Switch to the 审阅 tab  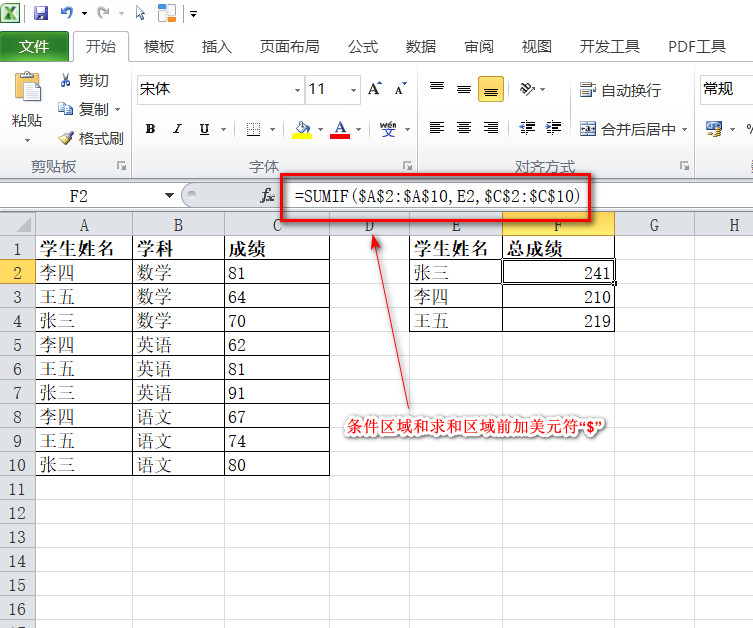pyautogui.click(x=479, y=47)
